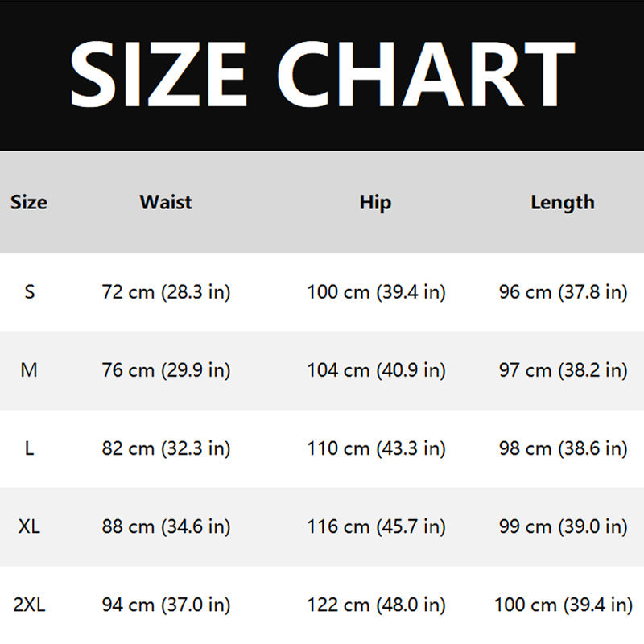Select the M size label
The image size is (644, 644).
29,370
